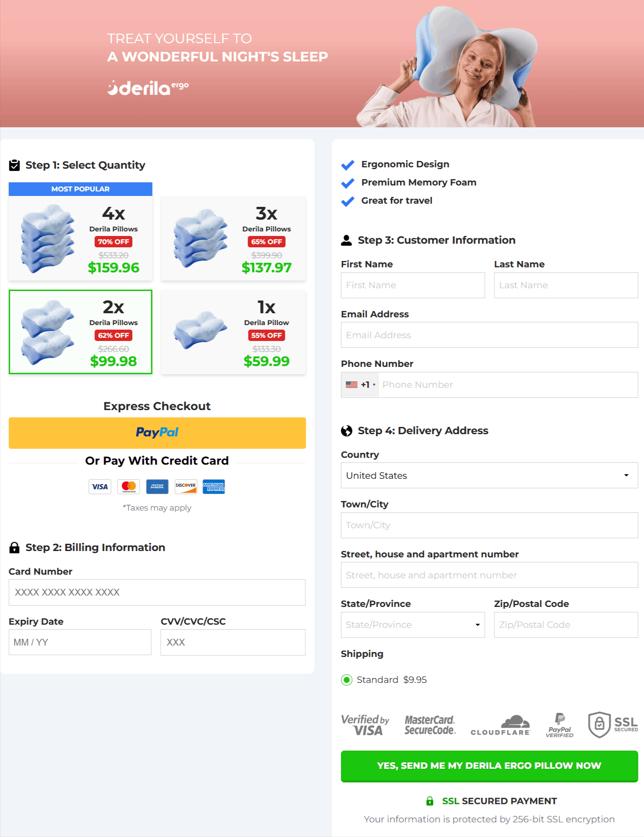This screenshot has width=644, height=837.
Task: Click the Town/City input field
Action: point(489,525)
